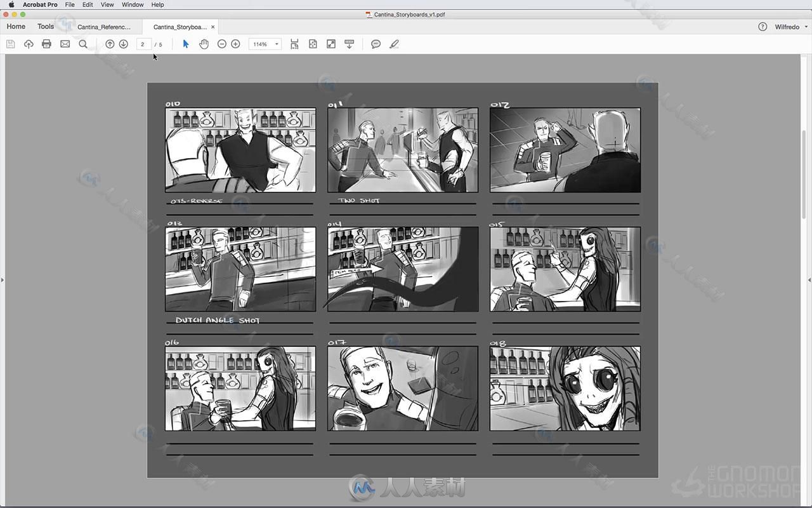Go to previous page arrow
The image size is (812, 508).
pyautogui.click(x=110, y=44)
